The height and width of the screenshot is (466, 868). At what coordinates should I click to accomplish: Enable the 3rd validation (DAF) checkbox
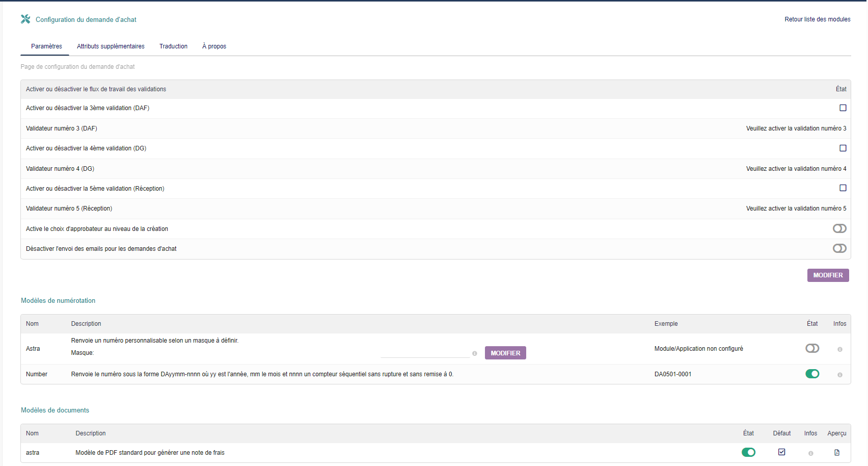coord(843,108)
